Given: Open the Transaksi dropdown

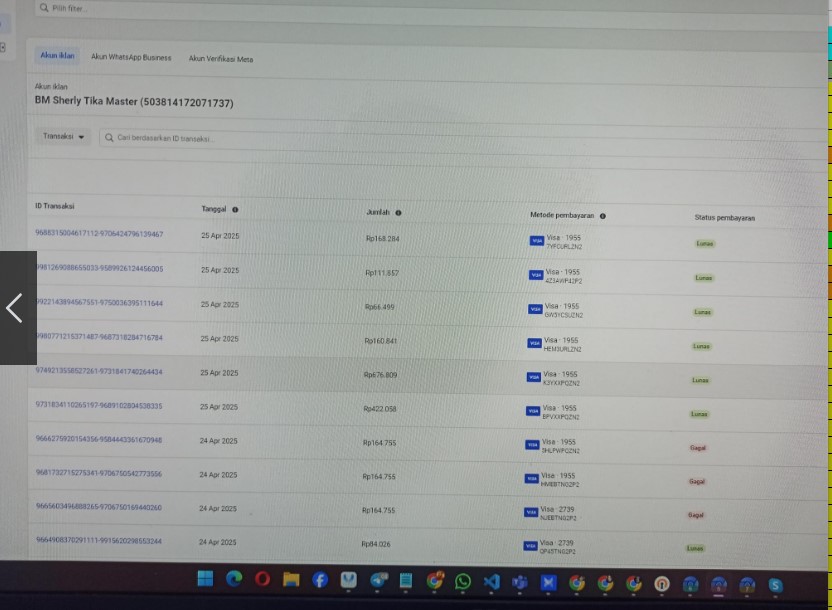Looking at the screenshot, I should coord(63,137).
